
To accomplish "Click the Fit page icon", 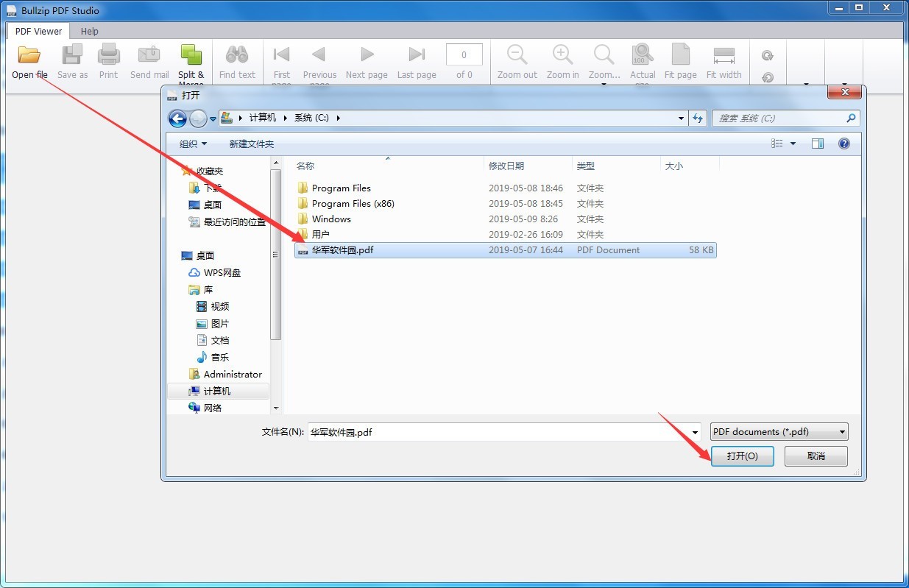I will tap(680, 54).
